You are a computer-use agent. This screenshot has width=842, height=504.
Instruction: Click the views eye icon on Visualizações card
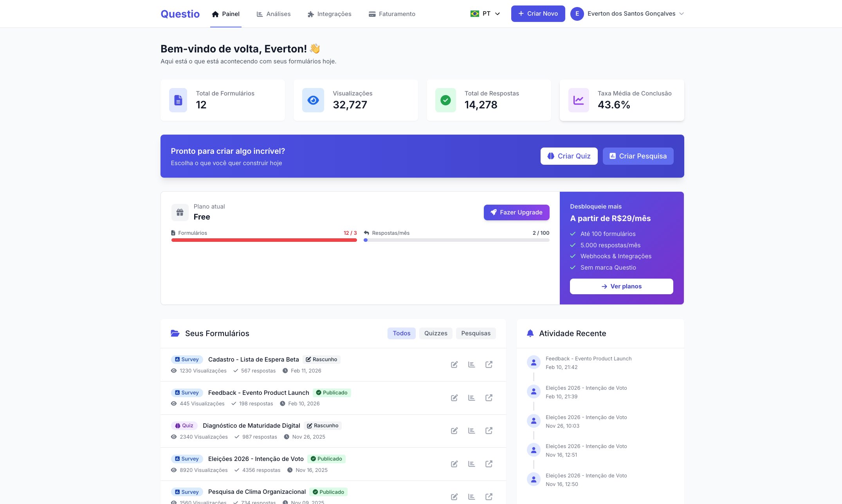tap(313, 100)
